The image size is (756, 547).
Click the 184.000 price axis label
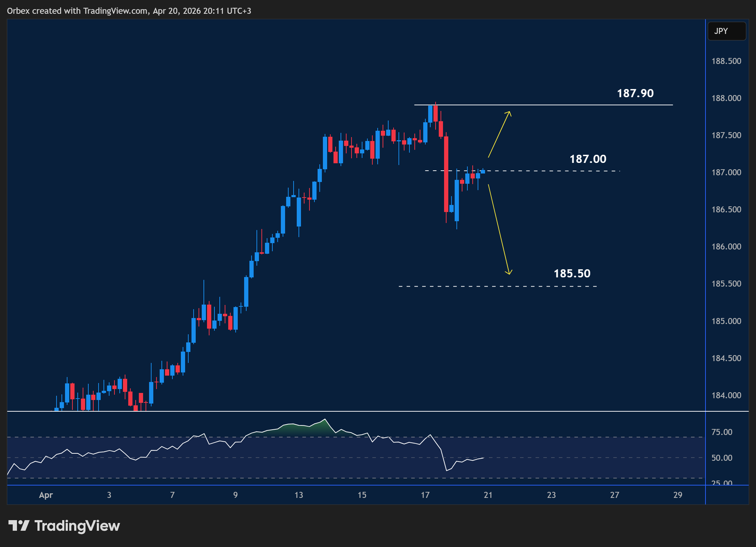pyautogui.click(x=726, y=395)
